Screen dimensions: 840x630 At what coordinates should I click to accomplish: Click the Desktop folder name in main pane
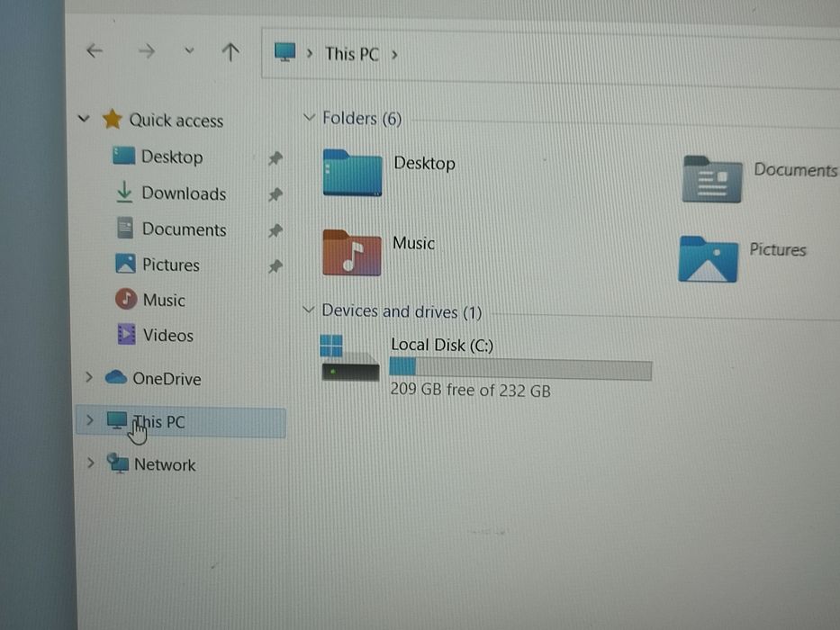click(x=424, y=163)
